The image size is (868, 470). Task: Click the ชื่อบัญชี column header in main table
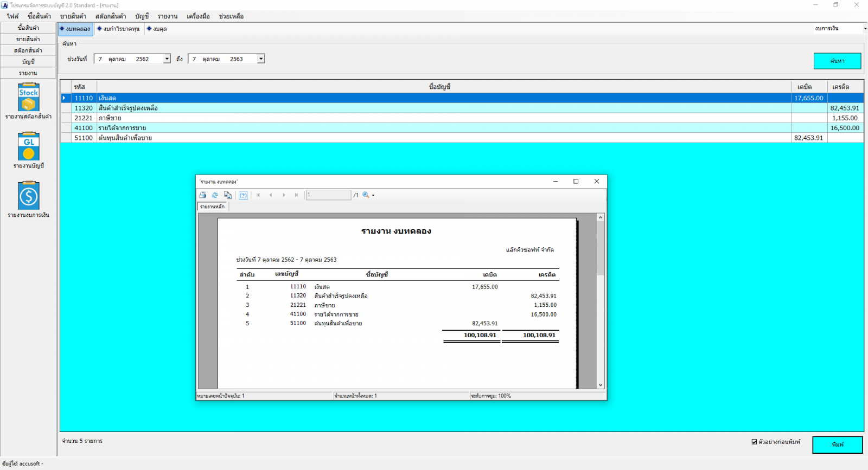(444, 87)
